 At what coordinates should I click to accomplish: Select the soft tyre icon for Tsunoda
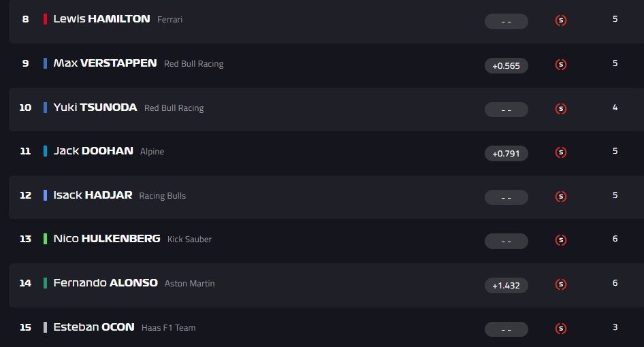pyautogui.click(x=561, y=109)
